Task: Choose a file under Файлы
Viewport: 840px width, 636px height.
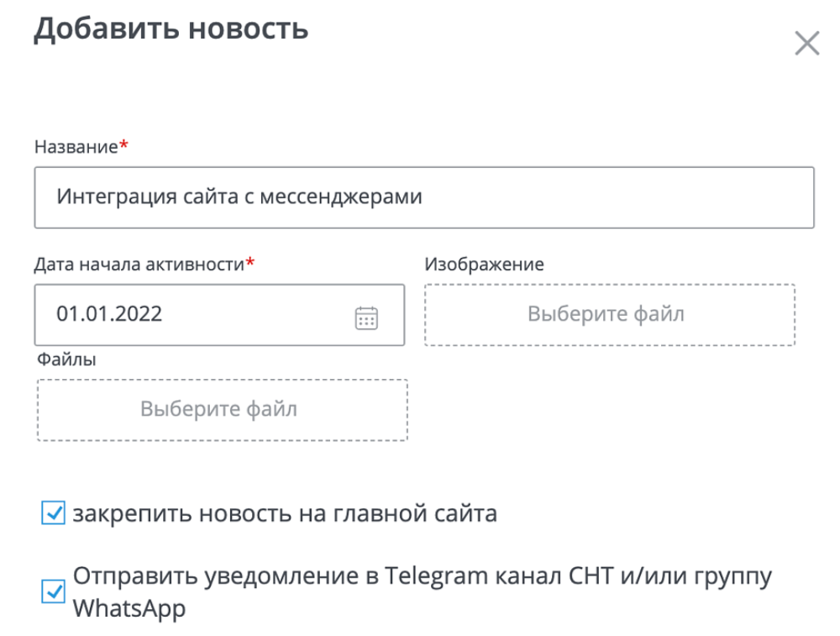Action: point(222,410)
